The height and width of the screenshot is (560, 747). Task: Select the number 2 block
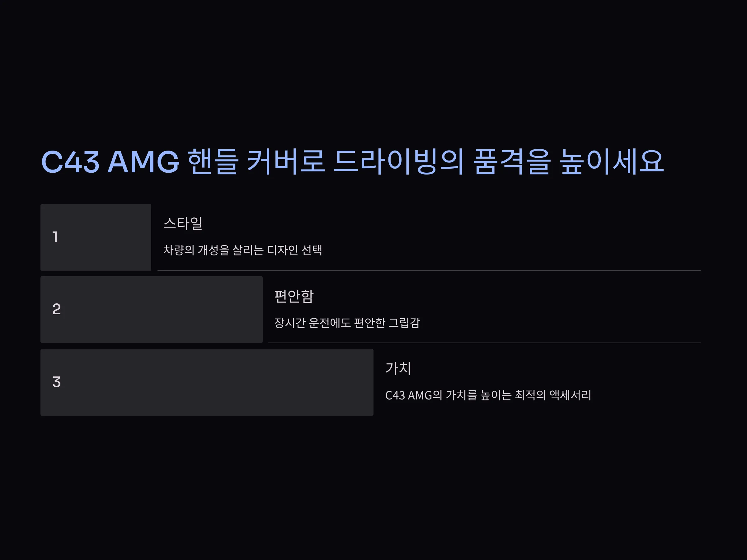tap(152, 310)
